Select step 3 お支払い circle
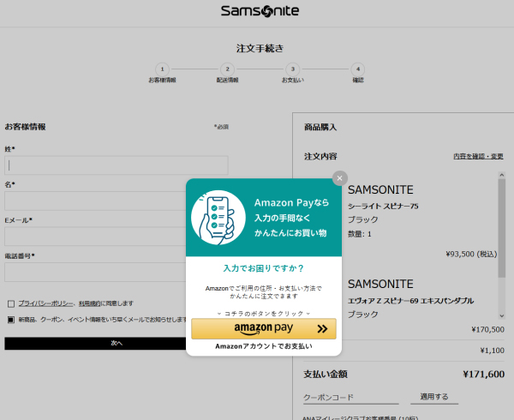 tap(293, 69)
